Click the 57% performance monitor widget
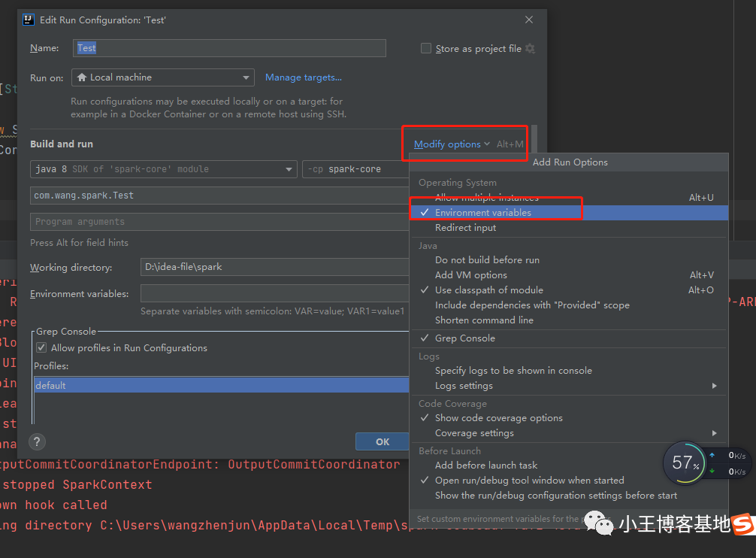 [x=684, y=463]
